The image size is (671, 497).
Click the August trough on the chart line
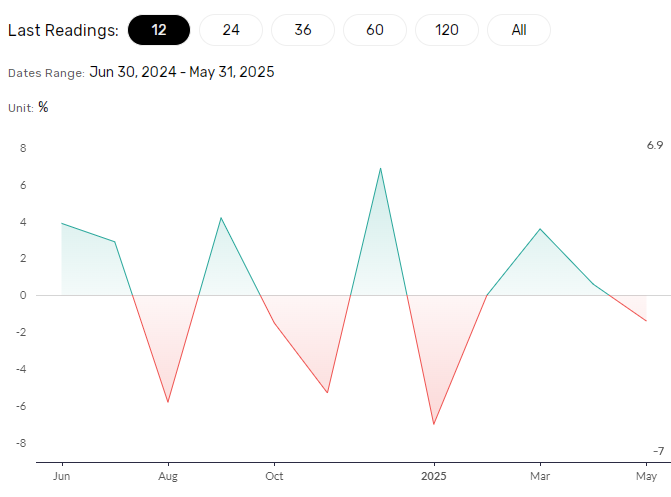point(168,402)
